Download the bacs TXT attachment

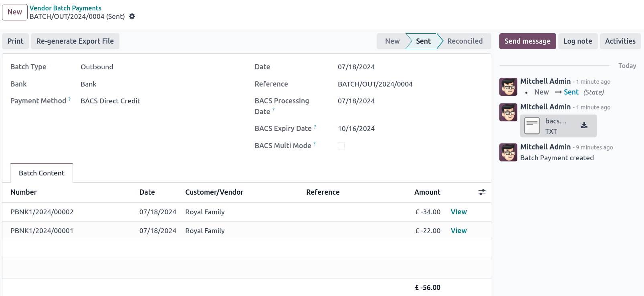pos(584,126)
